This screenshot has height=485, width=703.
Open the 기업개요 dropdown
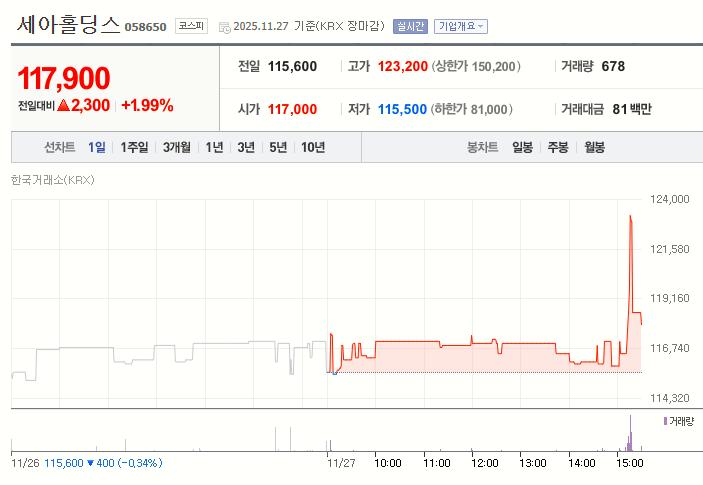coord(461,26)
